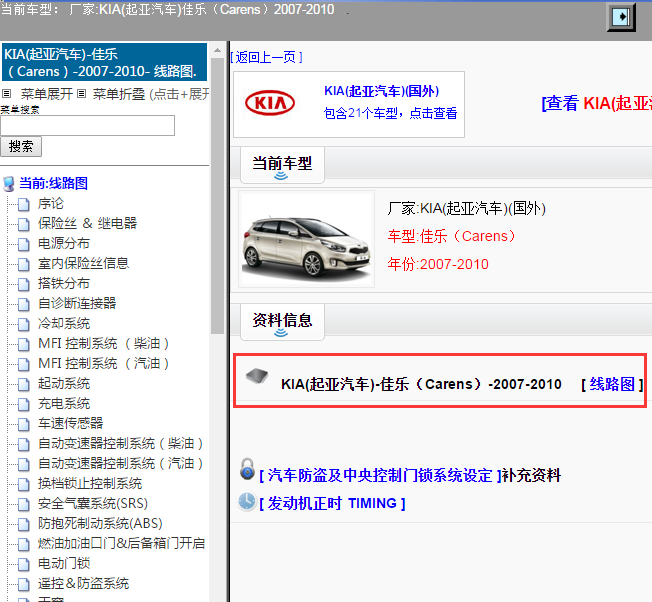The height and width of the screenshot is (602, 652).
Task: Open 序论 tree item text
Action: (51, 203)
